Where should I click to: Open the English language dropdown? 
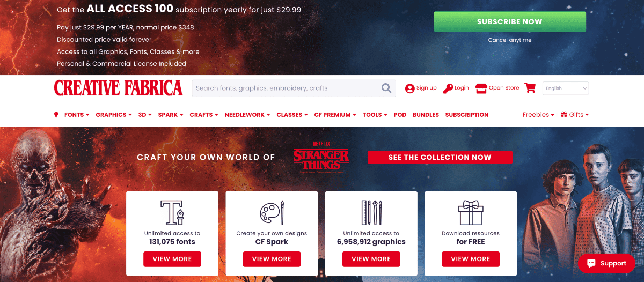pos(566,88)
